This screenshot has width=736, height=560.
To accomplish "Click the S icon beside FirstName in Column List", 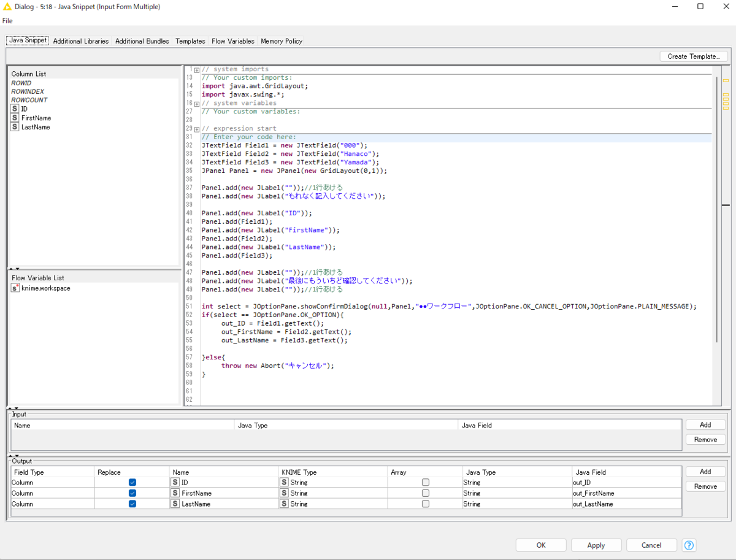I will [x=14, y=118].
